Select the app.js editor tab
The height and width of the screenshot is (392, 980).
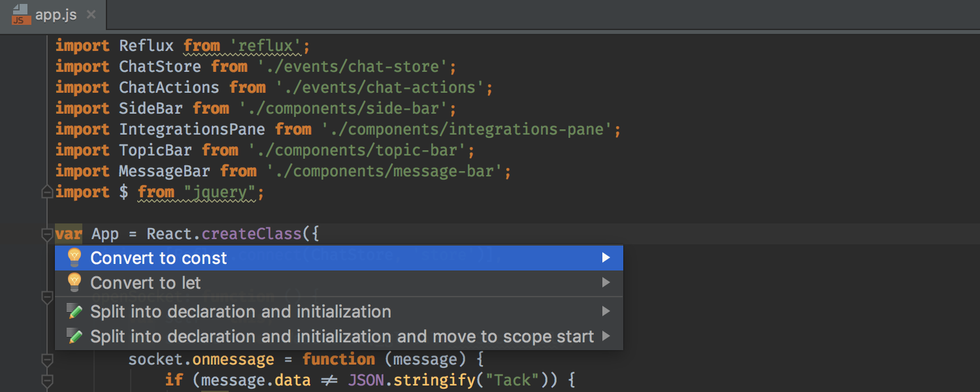click(54, 14)
